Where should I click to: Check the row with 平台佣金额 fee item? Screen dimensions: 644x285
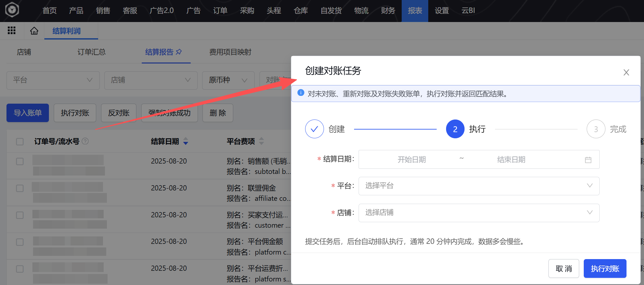pyautogui.click(x=20, y=242)
